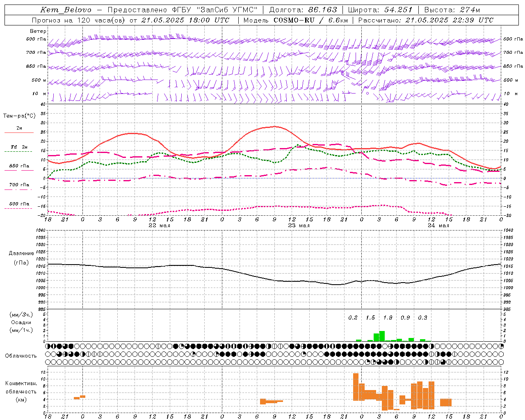The width and height of the screenshot is (525, 420).
Task: Click the 'Конвективн.' convective cloud label
Action: [x=21, y=383]
